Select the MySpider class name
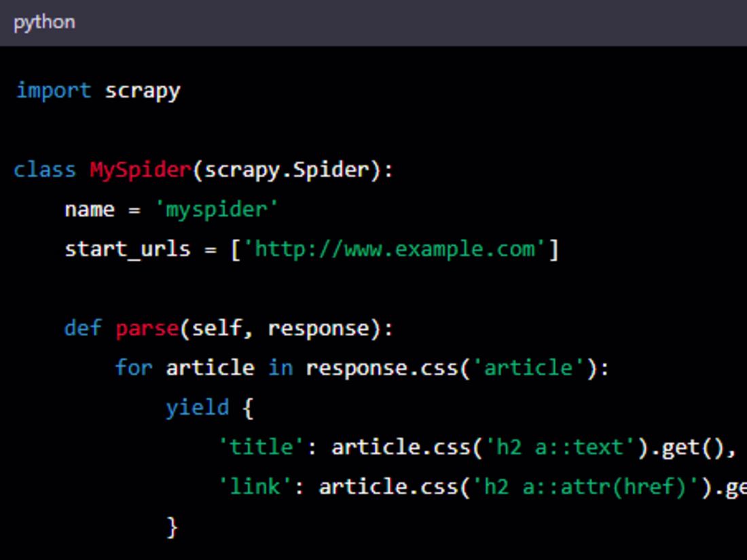747x560 pixels. 139,169
